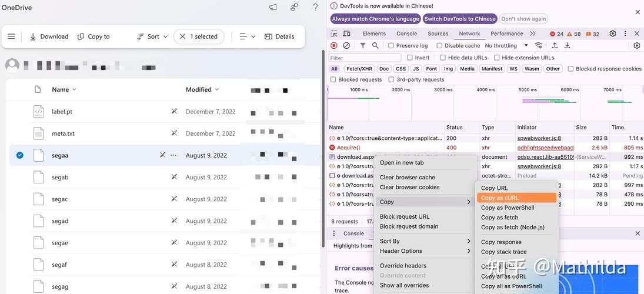Stop recording network log with red button

coord(334,46)
